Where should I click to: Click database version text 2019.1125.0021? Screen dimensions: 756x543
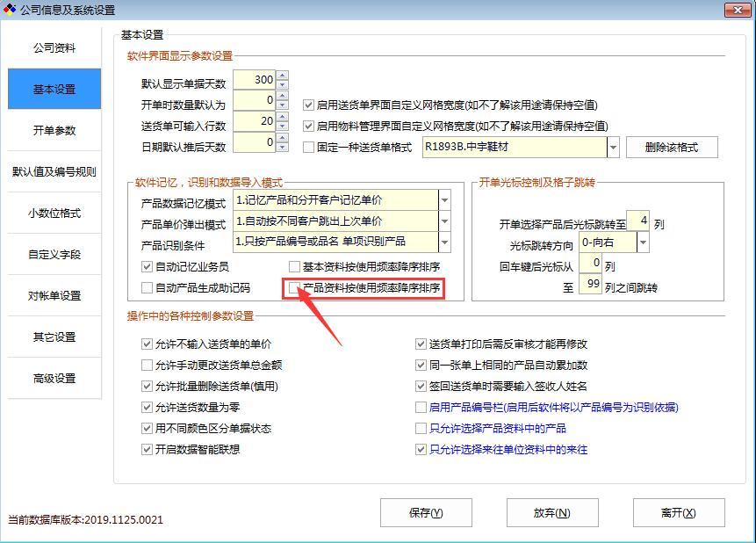point(124,520)
